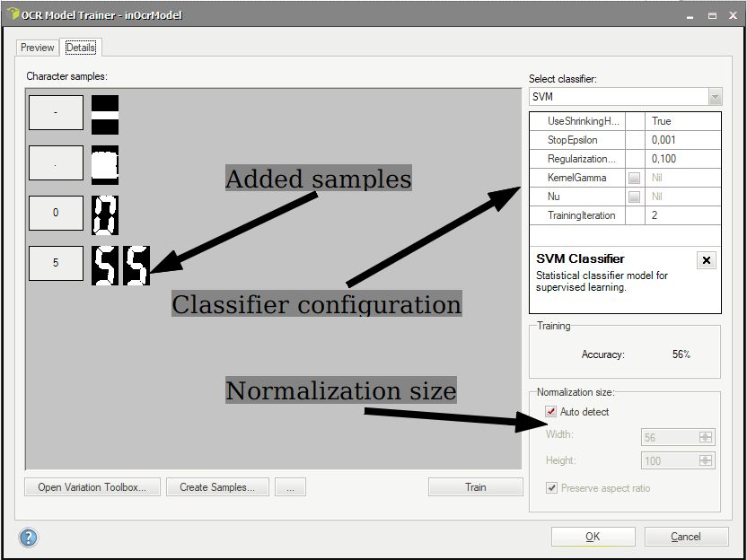Screen dimensions: 747x560
Task: Select the TrainingIteration property name
Action: pos(581,215)
